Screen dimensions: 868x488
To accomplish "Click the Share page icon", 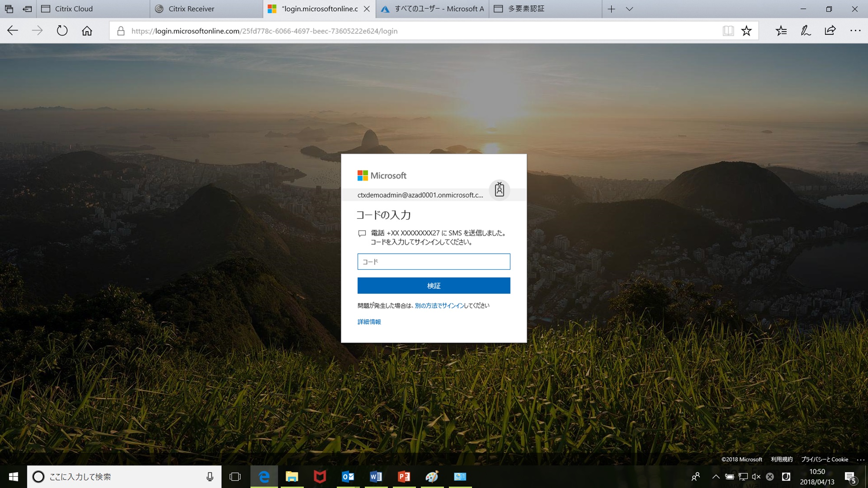I will tap(830, 31).
